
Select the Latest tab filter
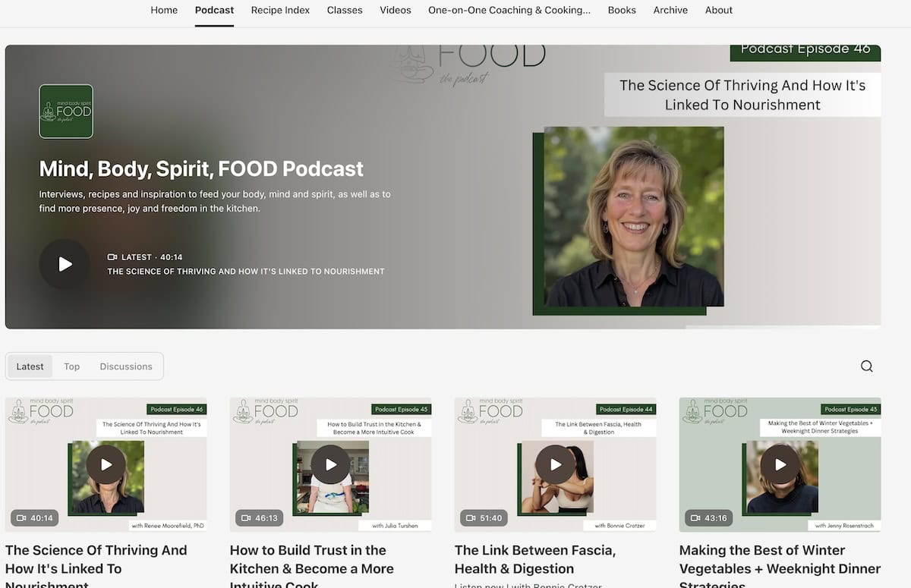pyautogui.click(x=30, y=366)
